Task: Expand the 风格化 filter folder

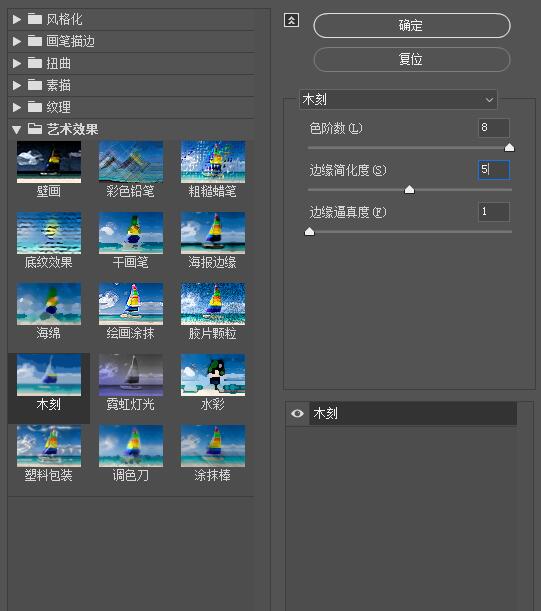Action: pos(16,19)
